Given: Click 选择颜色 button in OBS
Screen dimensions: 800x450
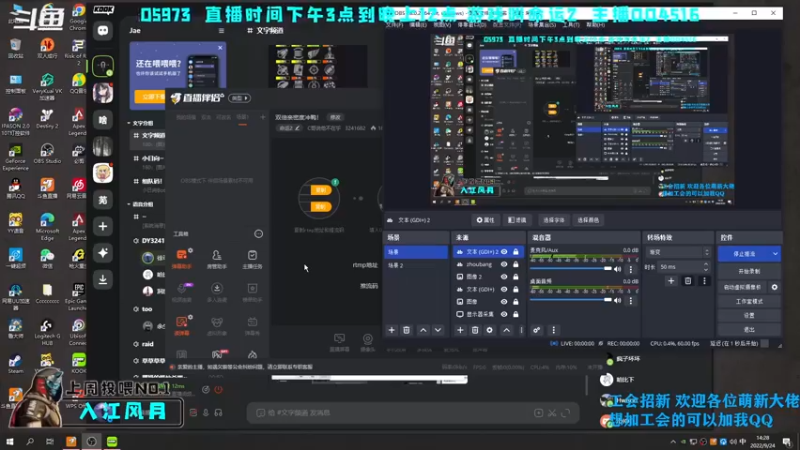Looking at the screenshot, I should coord(588,220).
